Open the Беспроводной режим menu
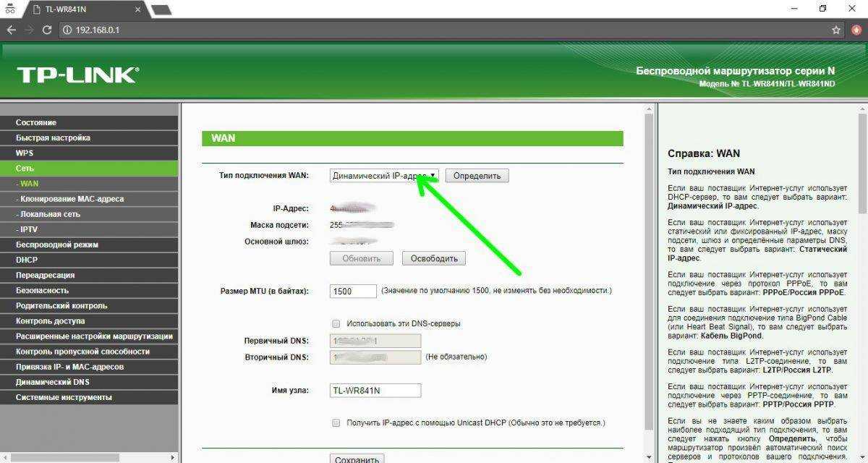The width and height of the screenshot is (868, 463). coord(89,245)
